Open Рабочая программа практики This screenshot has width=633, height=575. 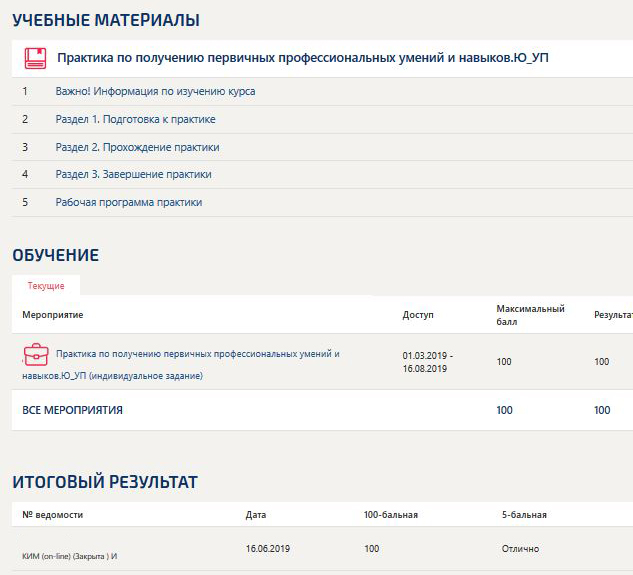pyautogui.click(x=129, y=202)
